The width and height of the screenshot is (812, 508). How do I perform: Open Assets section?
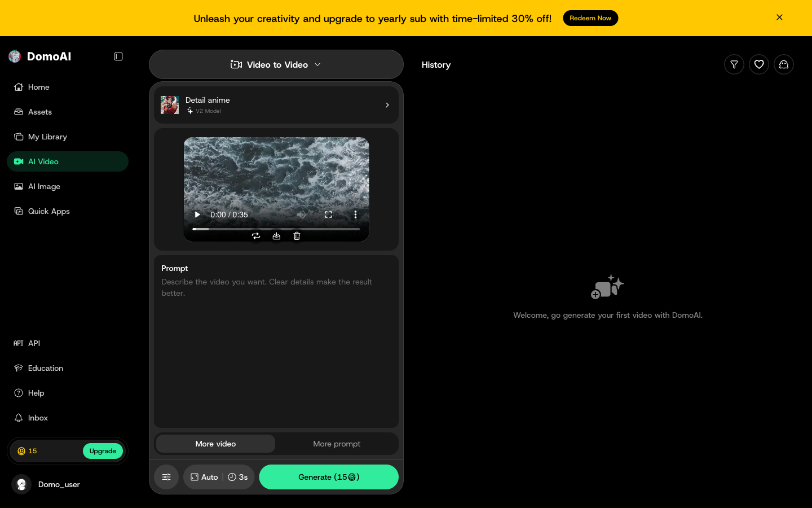[68, 112]
